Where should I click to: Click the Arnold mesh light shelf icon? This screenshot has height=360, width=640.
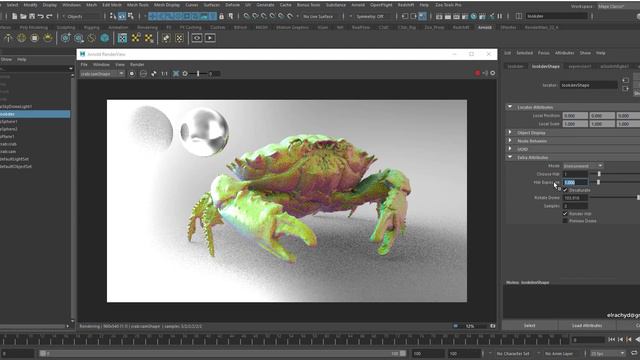click(35, 38)
